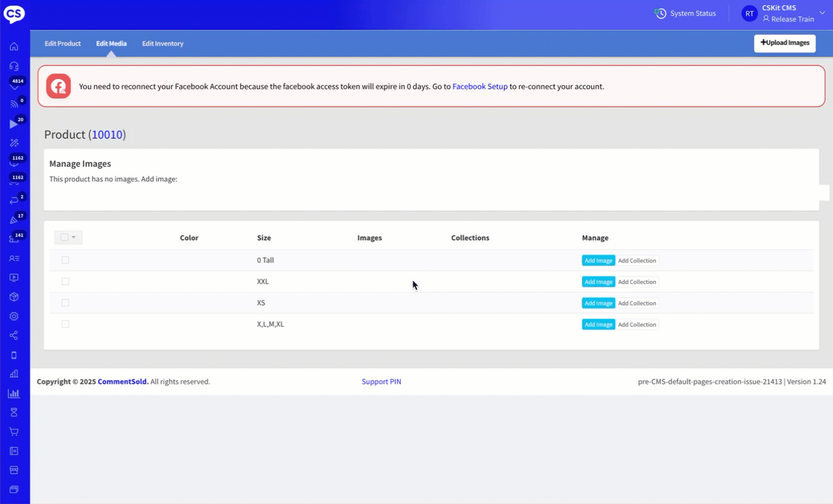Click the mobile phone sidebar icon
833x504 pixels.
(x=14, y=355)
